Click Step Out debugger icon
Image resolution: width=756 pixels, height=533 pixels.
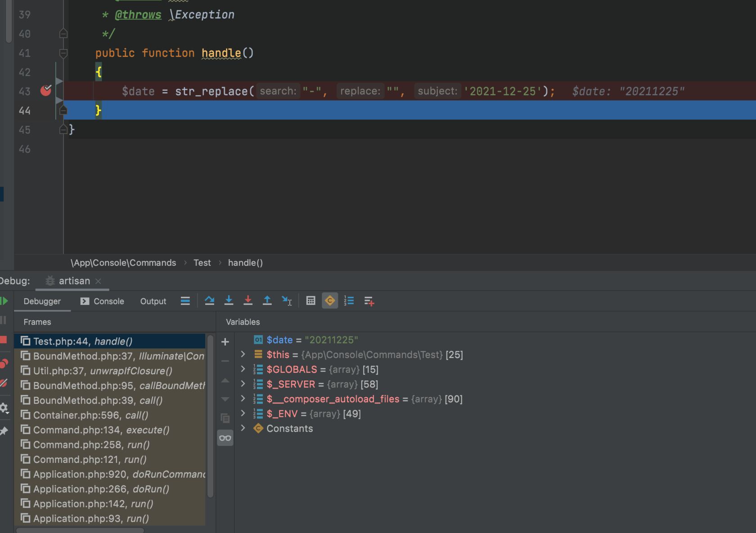point(267,301)
